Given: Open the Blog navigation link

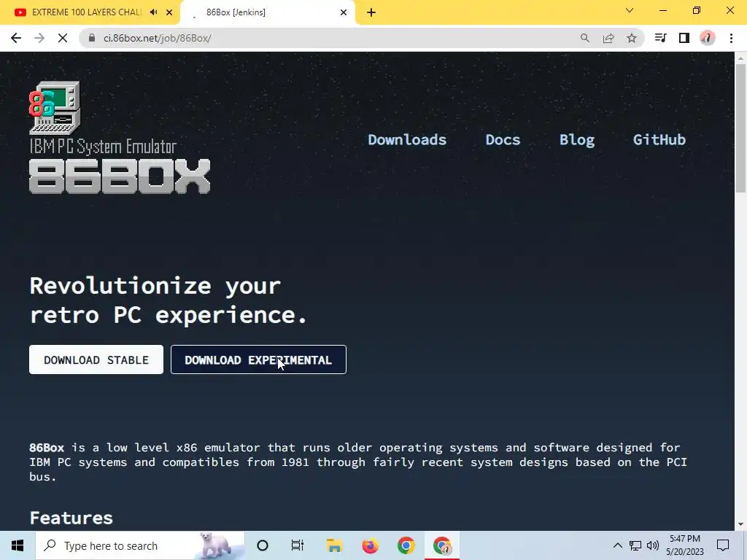Looking at the screenshot, I should 577,139.
